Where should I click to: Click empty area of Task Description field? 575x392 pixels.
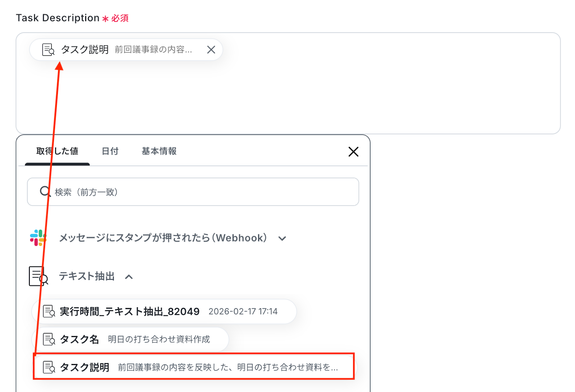288,97
